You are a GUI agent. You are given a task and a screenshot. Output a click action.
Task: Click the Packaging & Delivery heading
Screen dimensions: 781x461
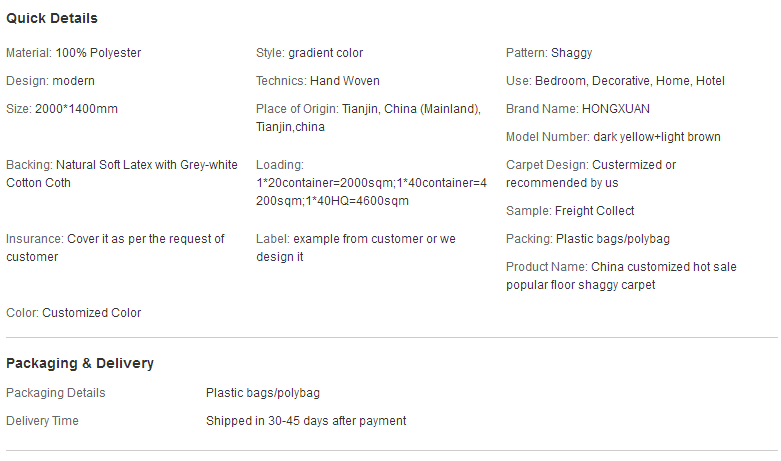pos(80,363)
